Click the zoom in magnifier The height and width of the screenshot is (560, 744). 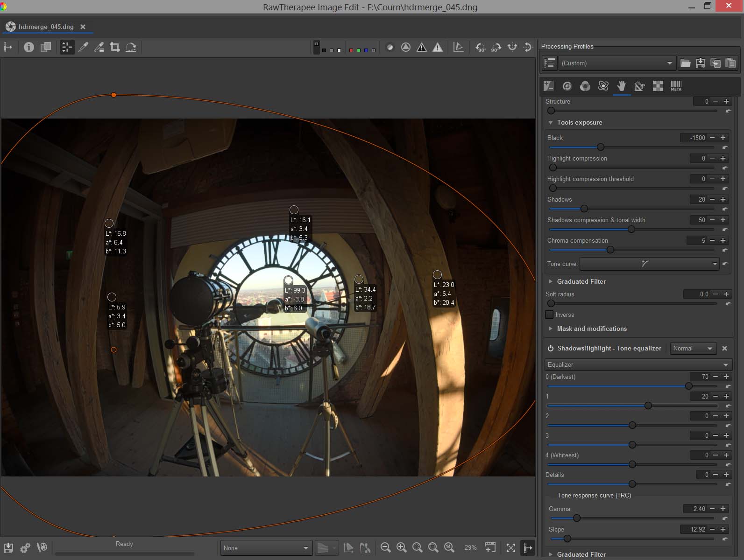(x=401, y=547)
